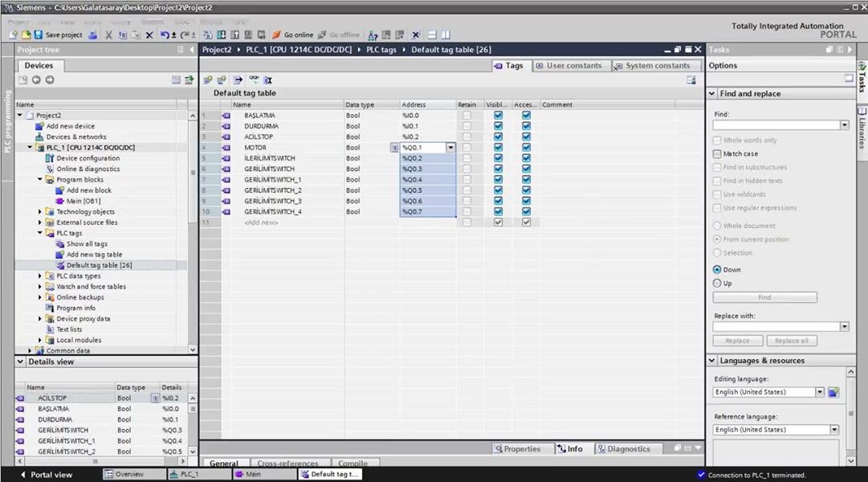This screenshot has height=482, width=868.
Task: Open the Find field dropdown
Action: coord(844,125)
